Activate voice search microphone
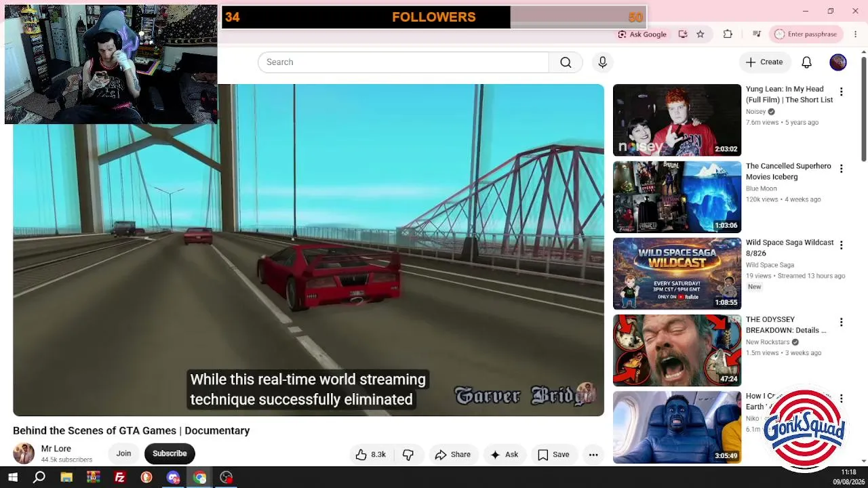This screenshot has height=488, width=868. [602, 62]
